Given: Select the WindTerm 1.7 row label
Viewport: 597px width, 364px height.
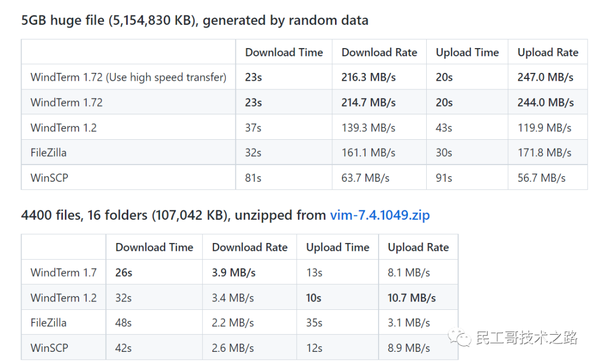Looking at the screenshot, I should click(64, 272).
